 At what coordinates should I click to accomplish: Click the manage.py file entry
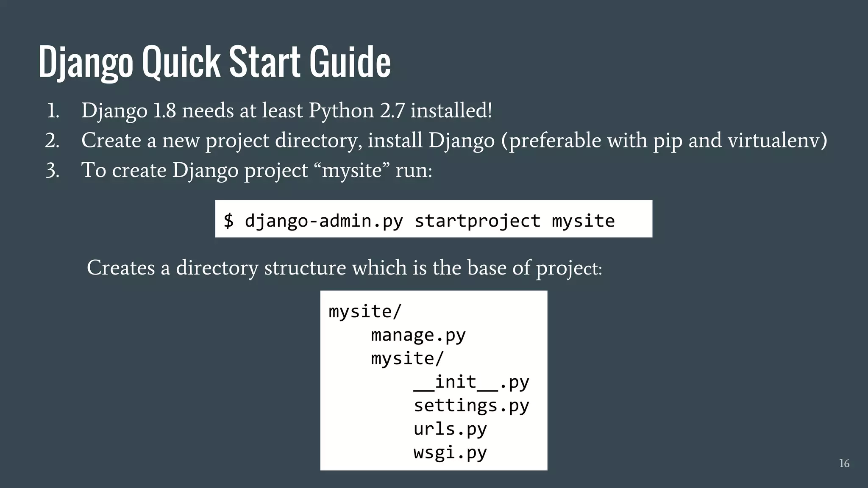point(418,335)
